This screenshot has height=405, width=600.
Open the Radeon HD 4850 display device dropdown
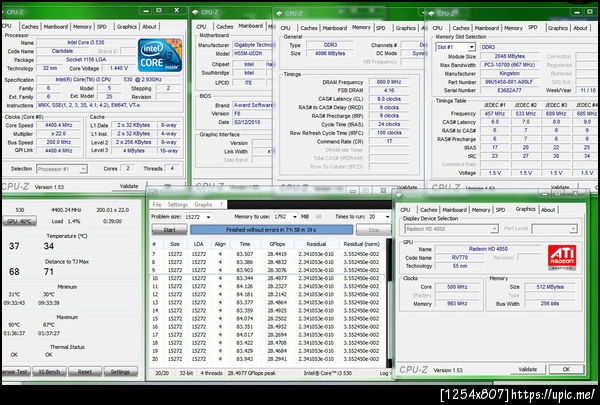click(x=451, y=229)
